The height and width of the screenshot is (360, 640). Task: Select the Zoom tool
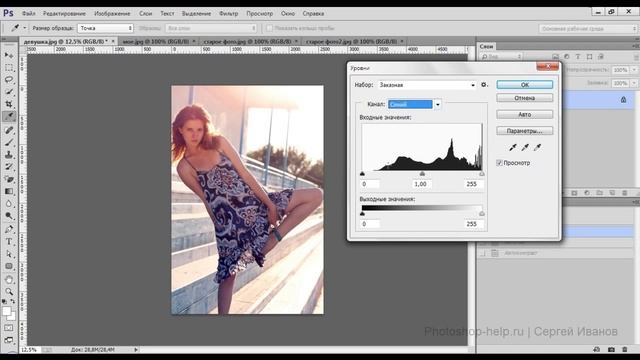(9, 291)
